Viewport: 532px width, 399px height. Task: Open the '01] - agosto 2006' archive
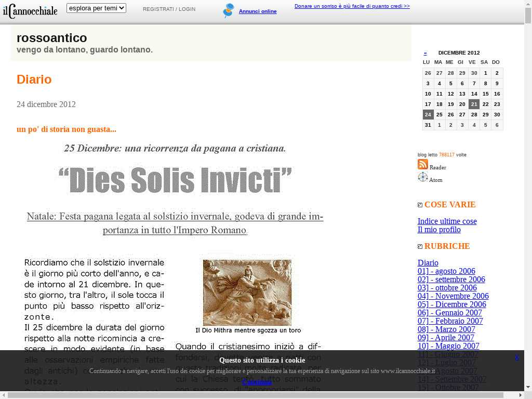446,271
